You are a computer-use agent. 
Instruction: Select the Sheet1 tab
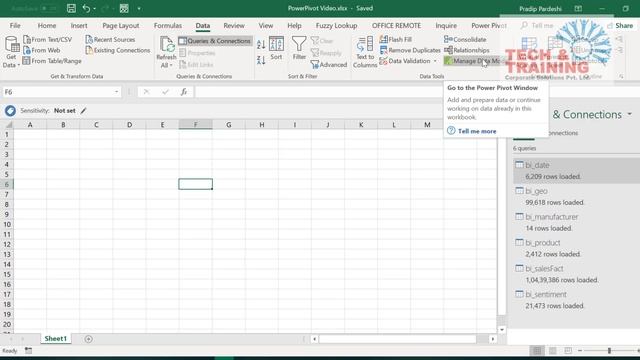pos(56,339)
